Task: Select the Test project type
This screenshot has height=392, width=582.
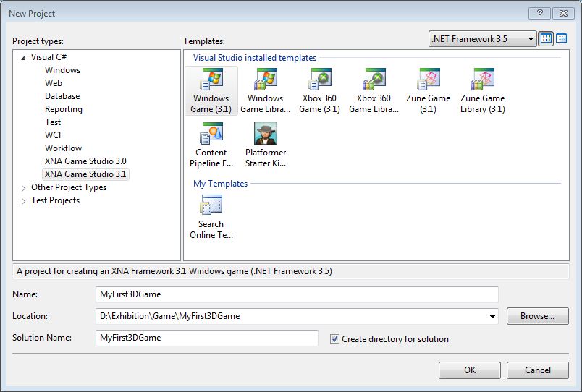Action: coord(53,122)
